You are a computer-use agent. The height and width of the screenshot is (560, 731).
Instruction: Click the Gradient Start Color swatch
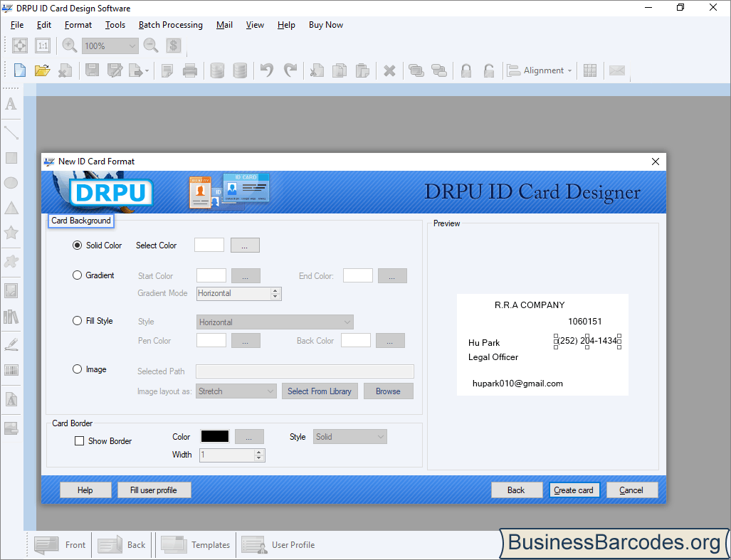211,276
